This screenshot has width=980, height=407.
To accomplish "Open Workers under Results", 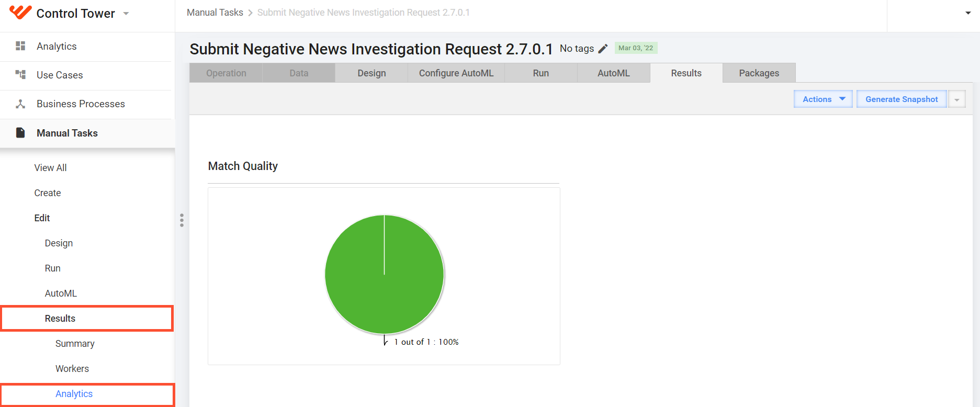I will tap(72, 368).
